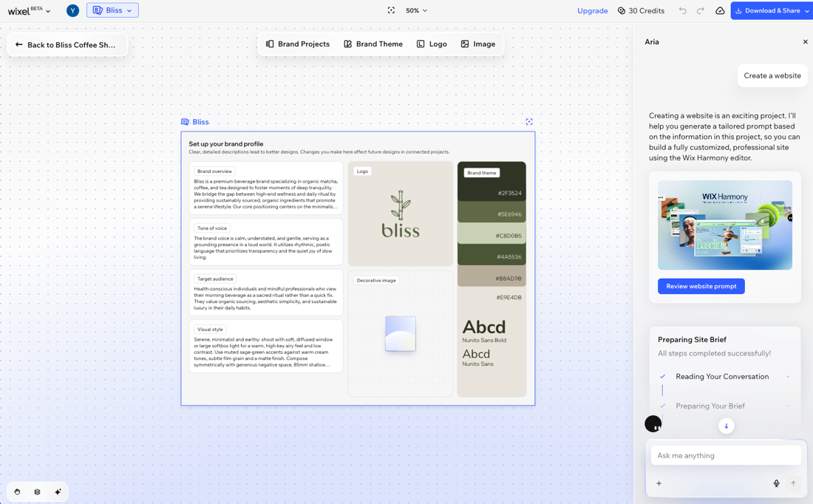Focus the Ask me anything input field

pos(726,455)
